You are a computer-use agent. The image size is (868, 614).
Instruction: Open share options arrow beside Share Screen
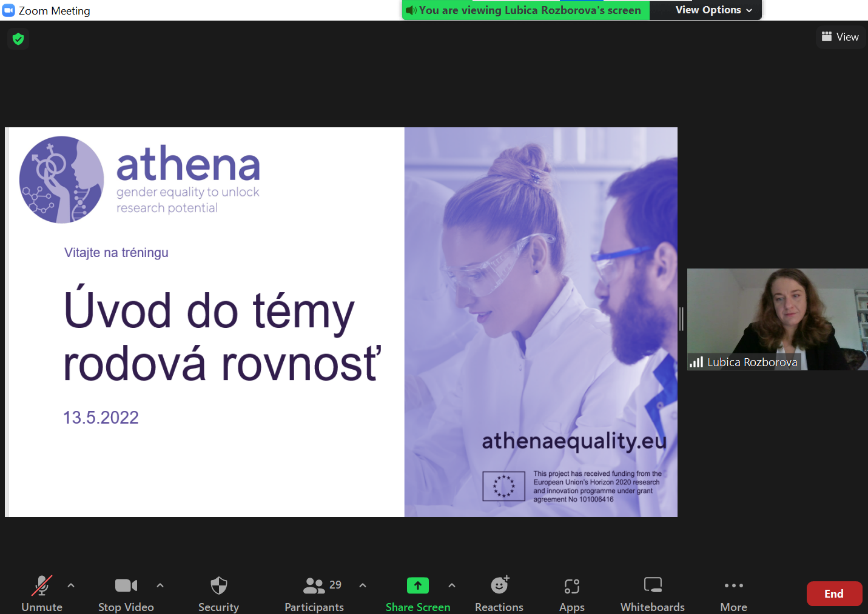452,586
